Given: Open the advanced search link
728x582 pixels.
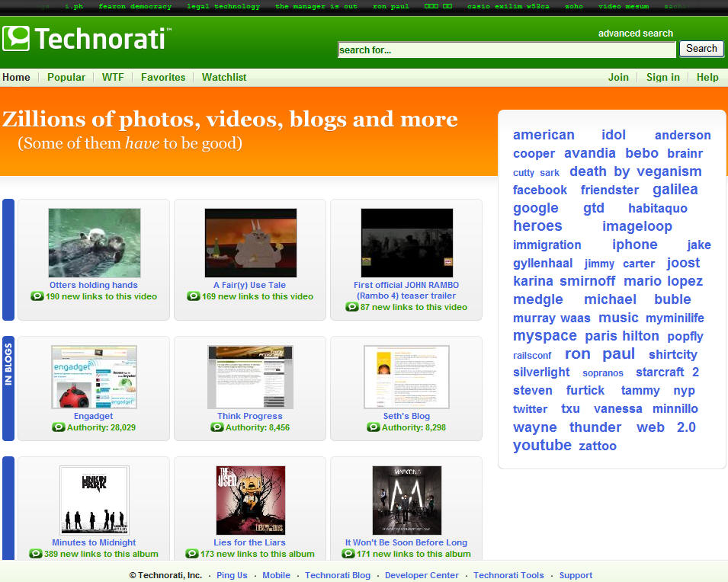Looking at the screenshot, I should pos(636,34).
